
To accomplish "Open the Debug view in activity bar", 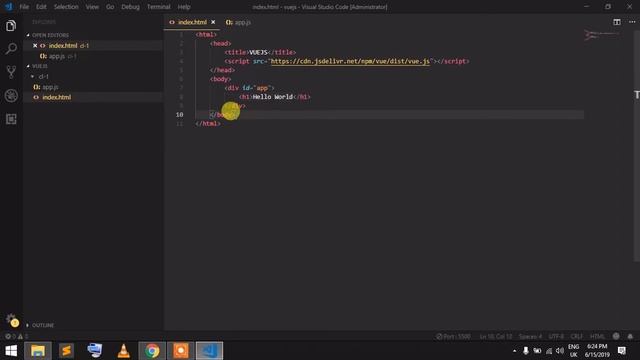I will (11, 96).
